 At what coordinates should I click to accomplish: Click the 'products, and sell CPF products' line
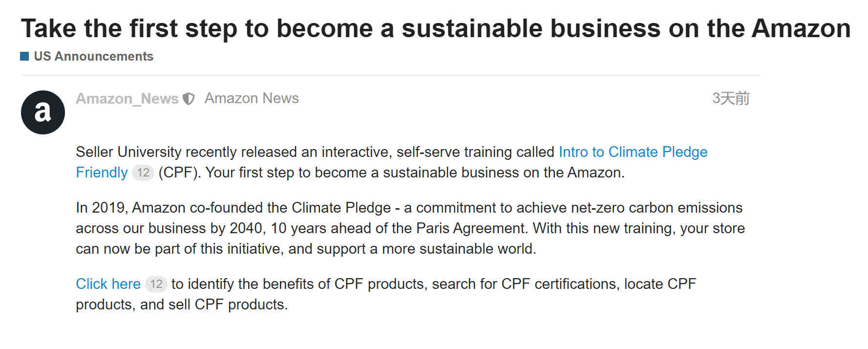(x=182, y=305)
